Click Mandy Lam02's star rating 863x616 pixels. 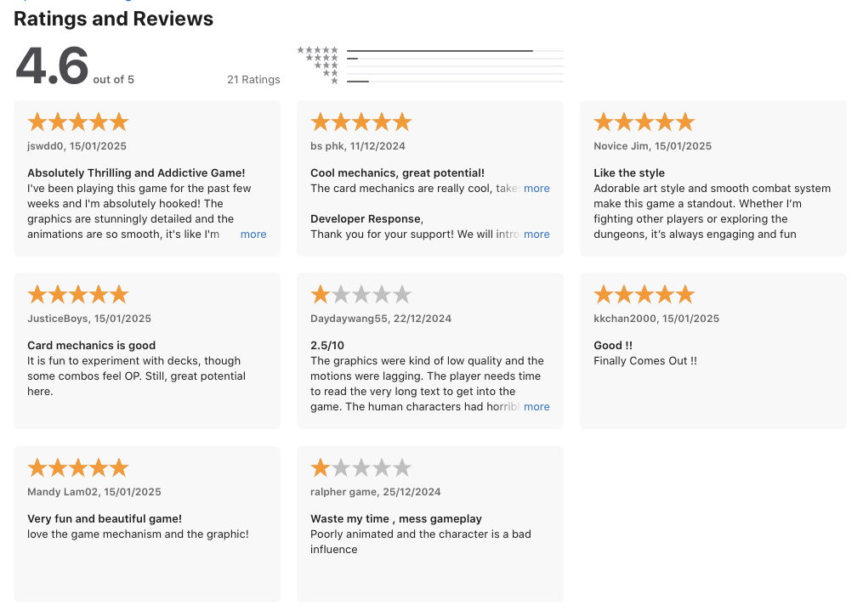77,468
